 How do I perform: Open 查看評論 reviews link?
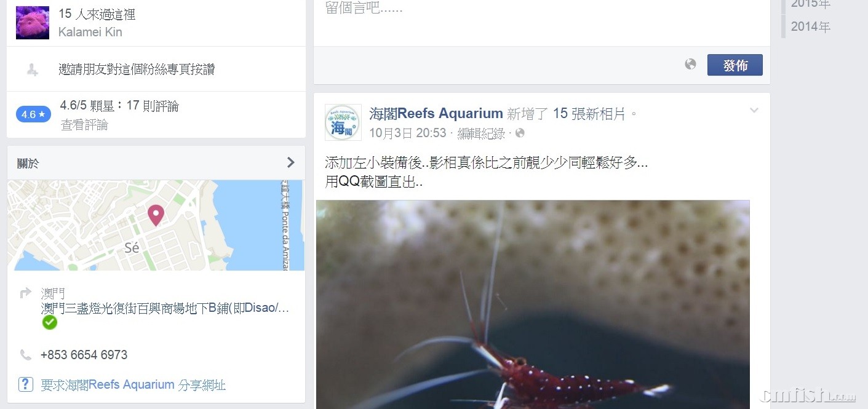(84, 125)
